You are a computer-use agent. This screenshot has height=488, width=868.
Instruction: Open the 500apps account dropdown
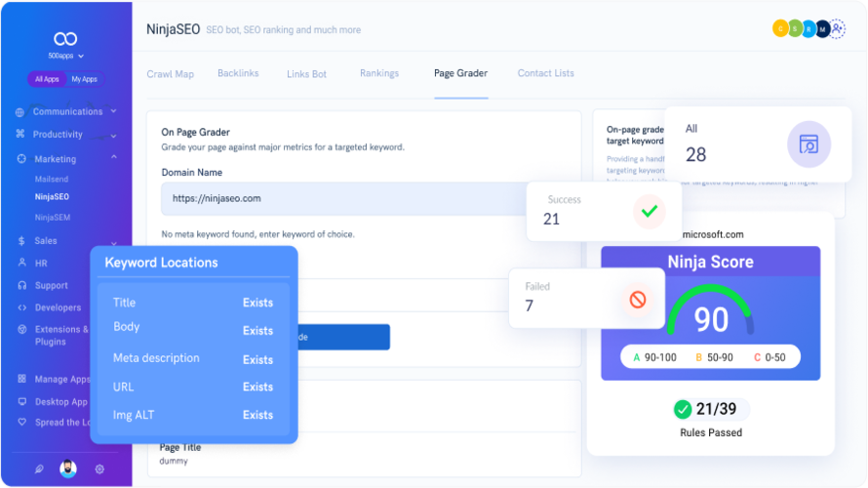[x=66, y=56]
